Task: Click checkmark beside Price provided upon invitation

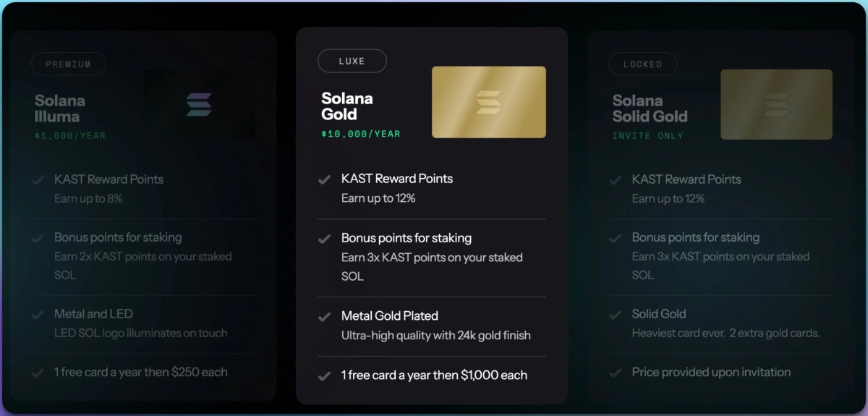Action: [x=616, y=373]
